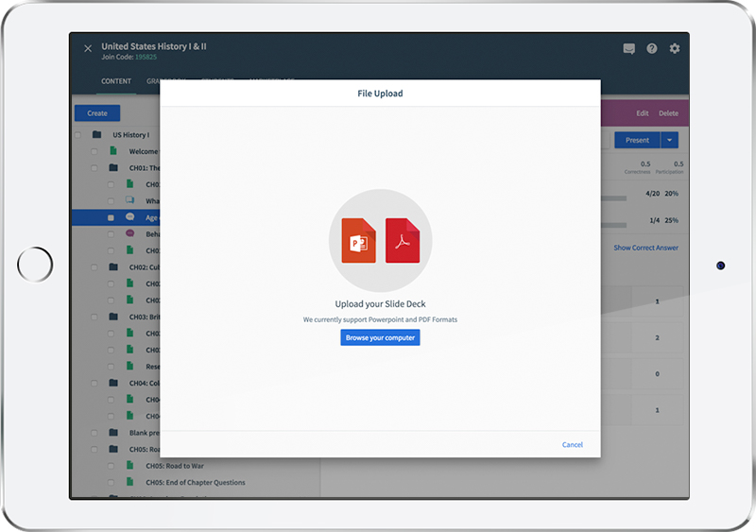Open the messages chat icon in header
Image resolution: width=756 pixels, height=532 pixels.
tap(628, 49)
